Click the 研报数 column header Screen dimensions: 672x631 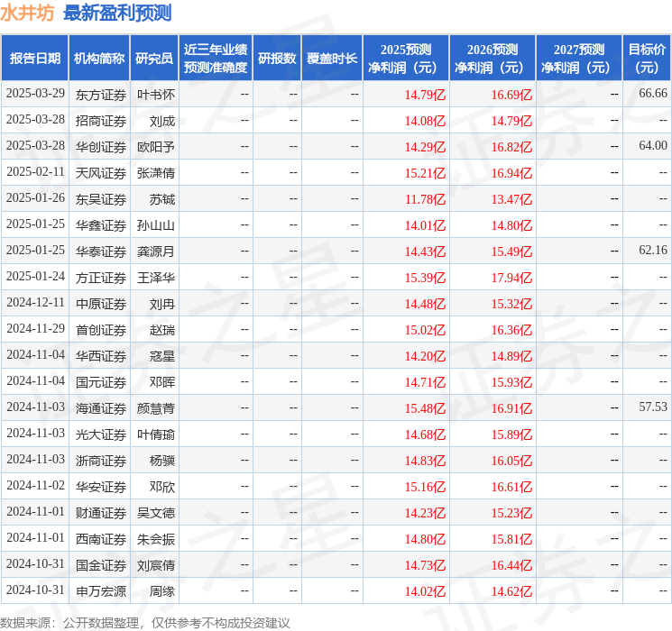(x=277, y=59)
